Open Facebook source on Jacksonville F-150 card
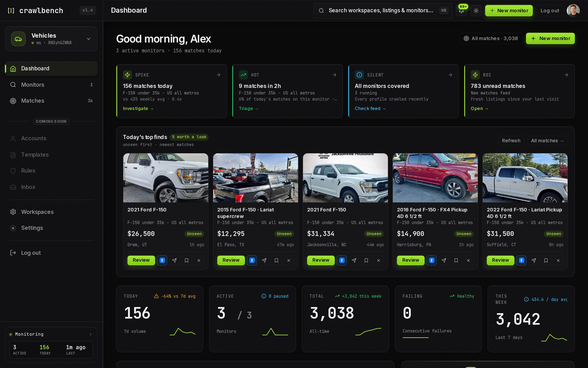588x368 pixels. coord(342,260)
